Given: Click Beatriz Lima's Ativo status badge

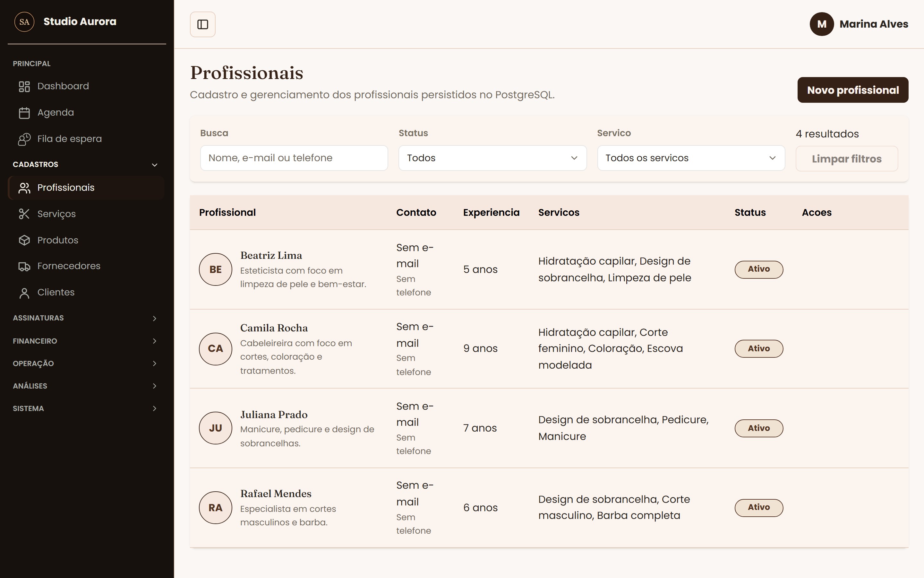Looking at the screenshot, I should [759, 269].
